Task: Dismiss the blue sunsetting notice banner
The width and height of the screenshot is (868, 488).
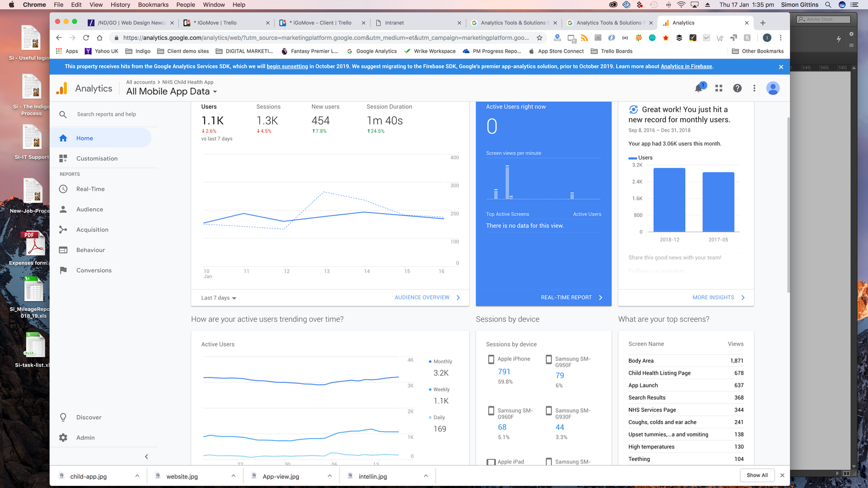Action: (x=781, y=67)
